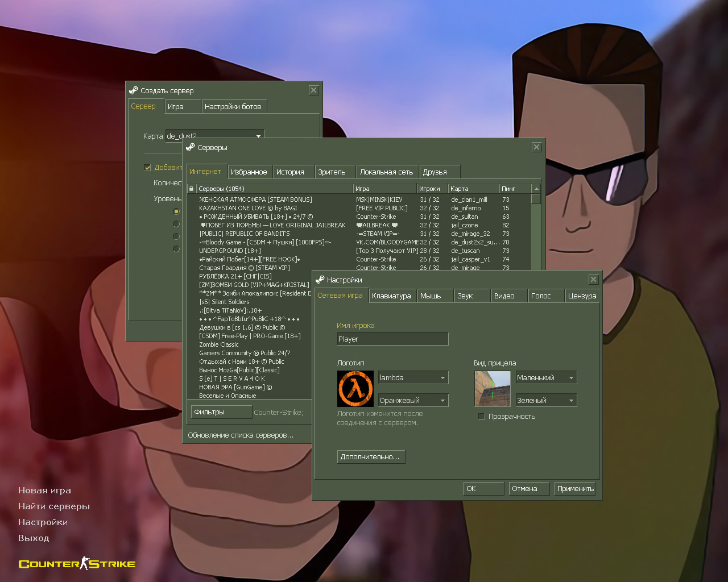Image resolution: width=728 pixels, height=582 pixels.
Task: Sort servers by the lock icon column
Action: [x=191, y=189]
